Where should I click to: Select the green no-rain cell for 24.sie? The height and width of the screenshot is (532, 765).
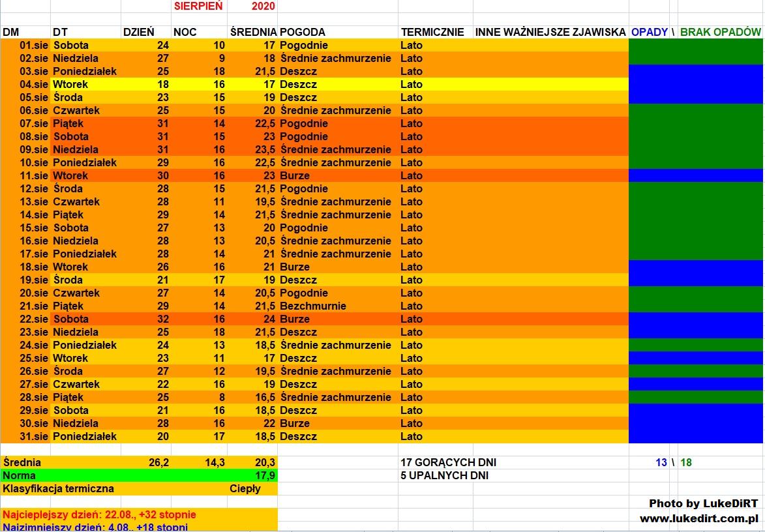(x=695, y=345)
